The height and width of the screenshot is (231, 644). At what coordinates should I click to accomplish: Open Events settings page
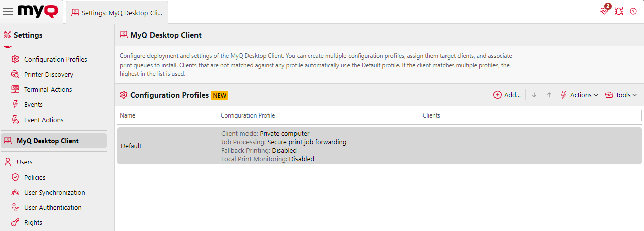(x=33, y=104)
